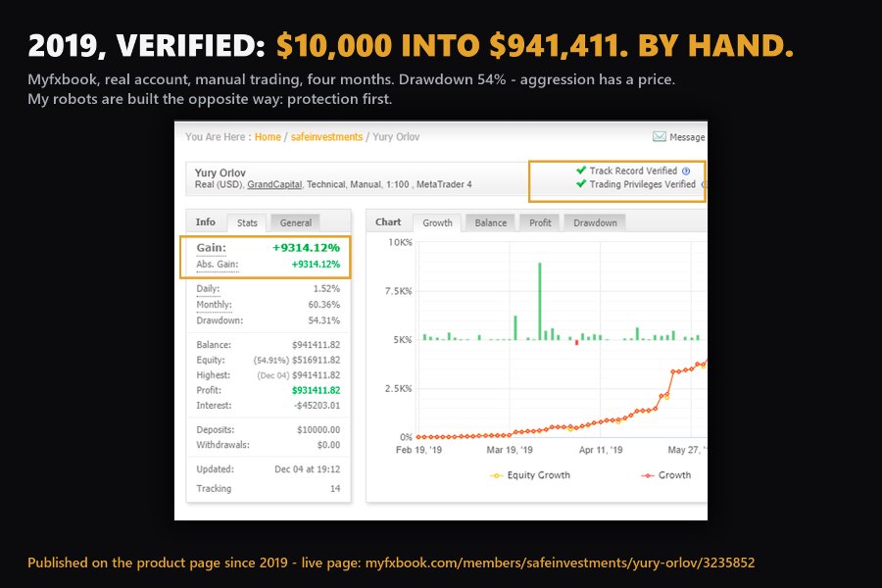
Task: Switch to the General tab
Action: [295, 222]
